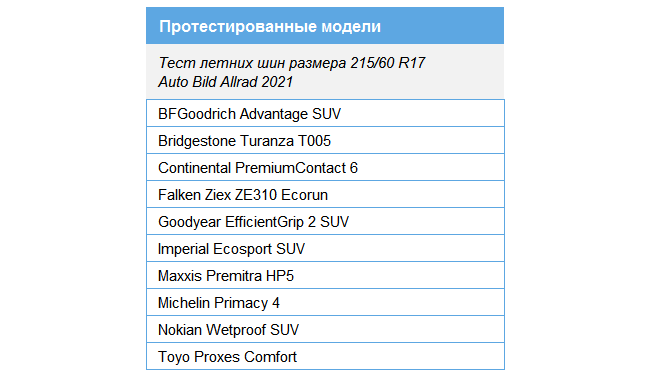650x376 pixels.
Task: Select the Imperial Ecosport SUV row
Action: pos(325,248)
